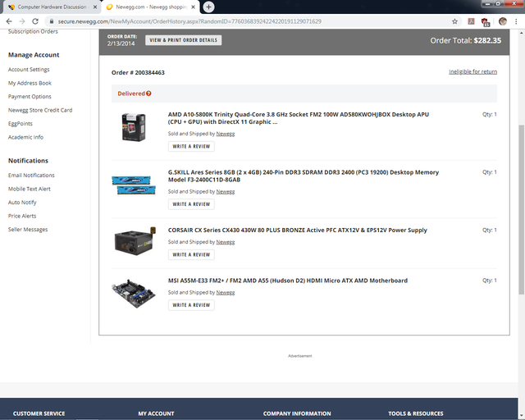The width and height of the screenshot is (525, 420).
Task: Open MSI A55M-E33 motherboard link
Action: click(x=288, y=281)
